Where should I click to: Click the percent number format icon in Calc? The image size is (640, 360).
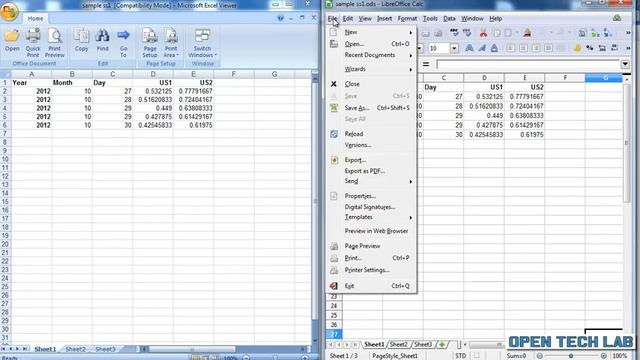(x=590, y=48)
